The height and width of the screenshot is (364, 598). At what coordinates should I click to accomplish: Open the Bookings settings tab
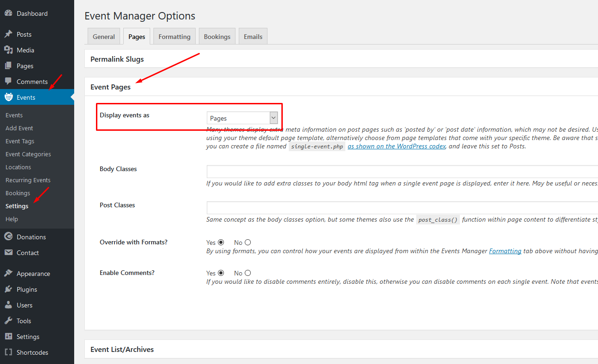click(x=216, y=36)
